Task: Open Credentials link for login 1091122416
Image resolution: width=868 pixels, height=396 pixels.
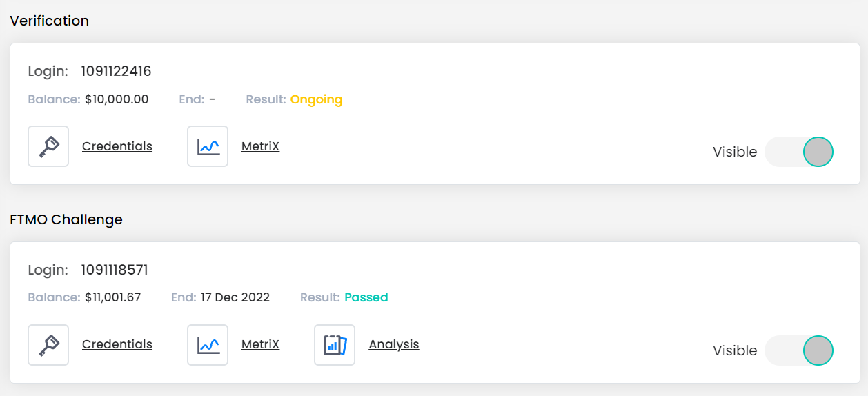Action: [x=117, y=146]
